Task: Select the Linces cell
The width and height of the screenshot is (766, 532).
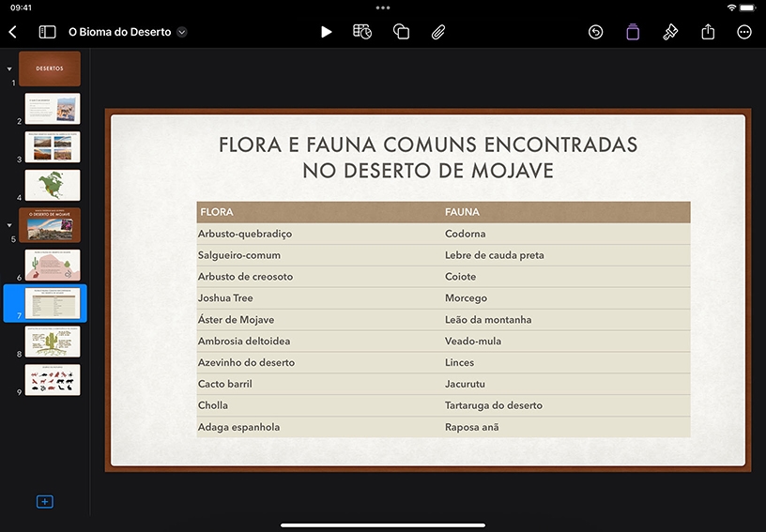Action: pos(567,362)
